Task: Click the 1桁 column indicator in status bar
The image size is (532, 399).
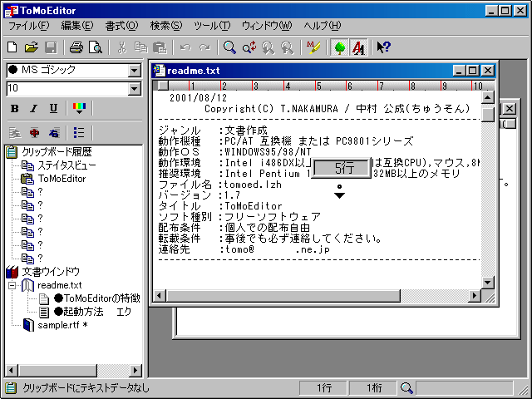Action: 373,388
